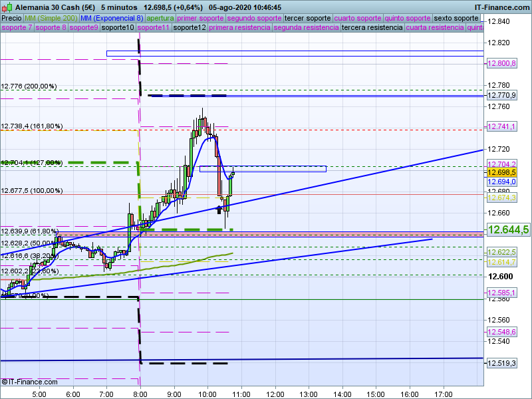Toggle the primer soporte indicator label

(200, 18)
